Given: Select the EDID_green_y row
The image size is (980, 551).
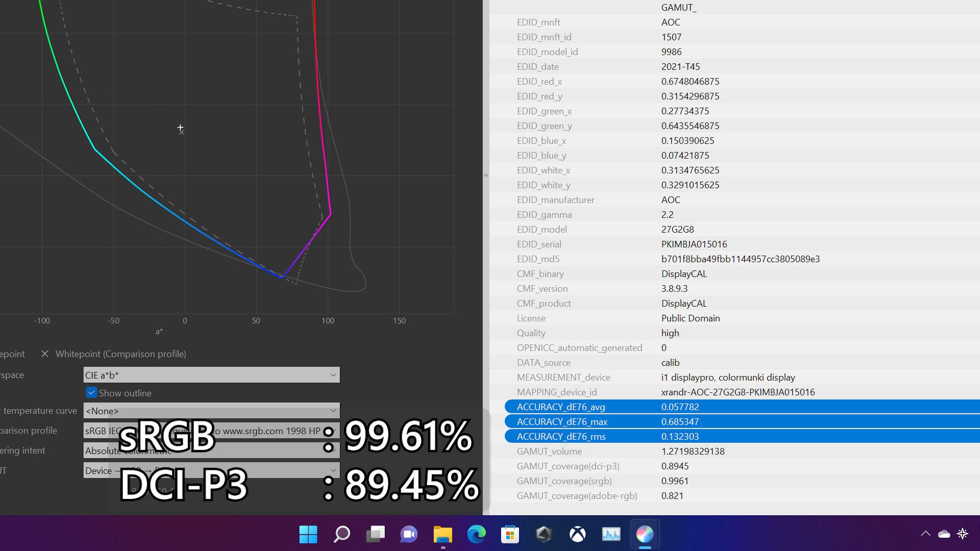Looking at the screenshot, I should pyautogui.click(x=734, y=126).
